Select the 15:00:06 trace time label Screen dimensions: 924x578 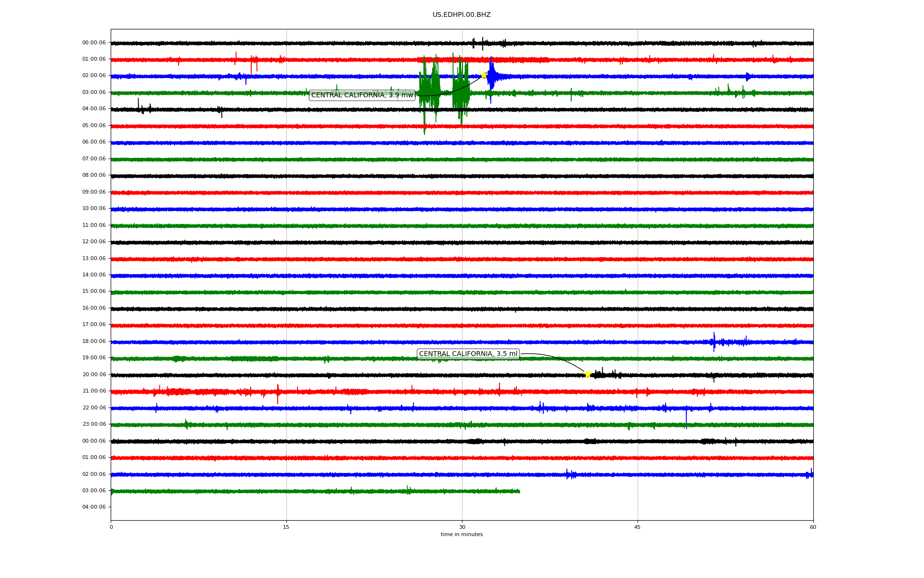(94, 291)
